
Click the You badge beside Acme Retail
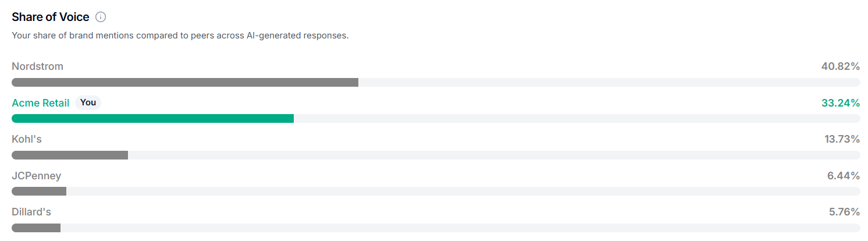click(88, 102)
